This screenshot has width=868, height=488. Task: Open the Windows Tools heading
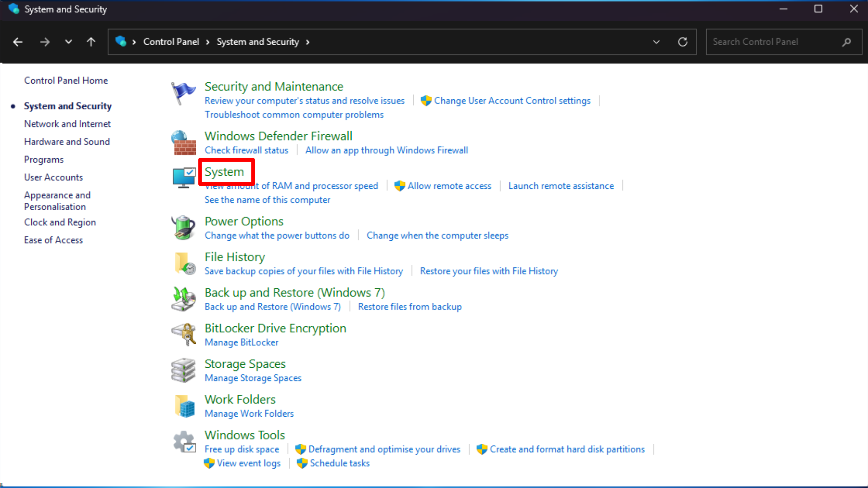pyautogui.click(x=245, y=435)
